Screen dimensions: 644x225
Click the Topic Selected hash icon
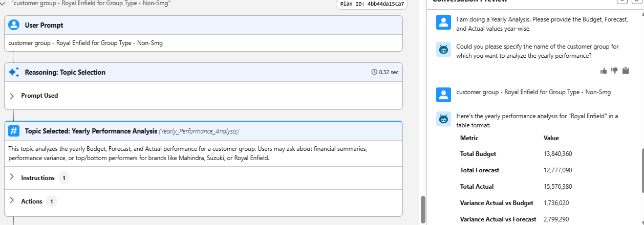[14, 131]
